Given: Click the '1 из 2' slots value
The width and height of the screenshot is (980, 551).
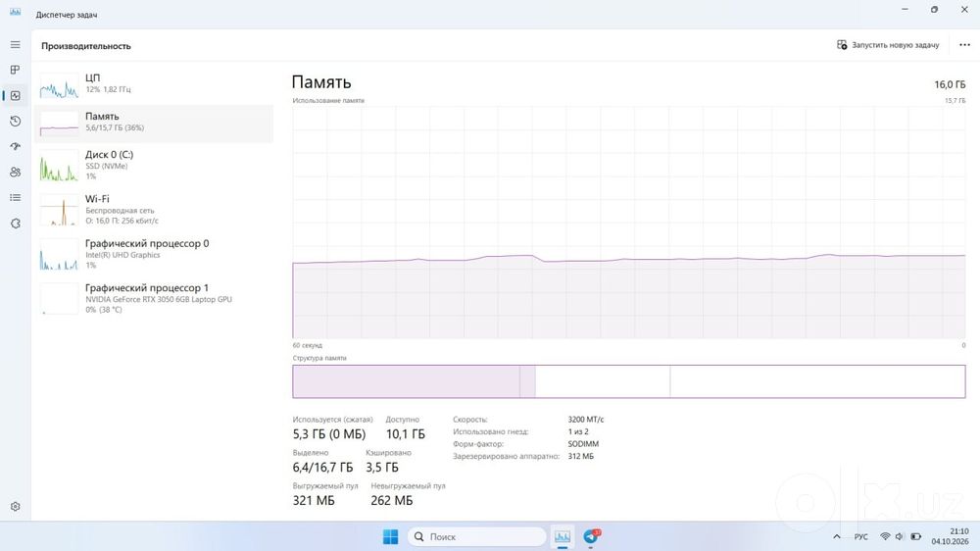Looking at the screenshot, I should 578,431.
